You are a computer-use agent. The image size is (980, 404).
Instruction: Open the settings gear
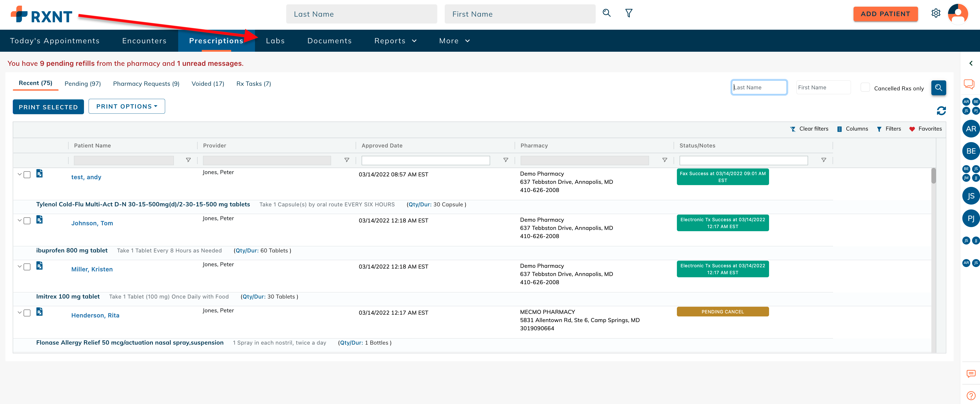click(935, 13)
